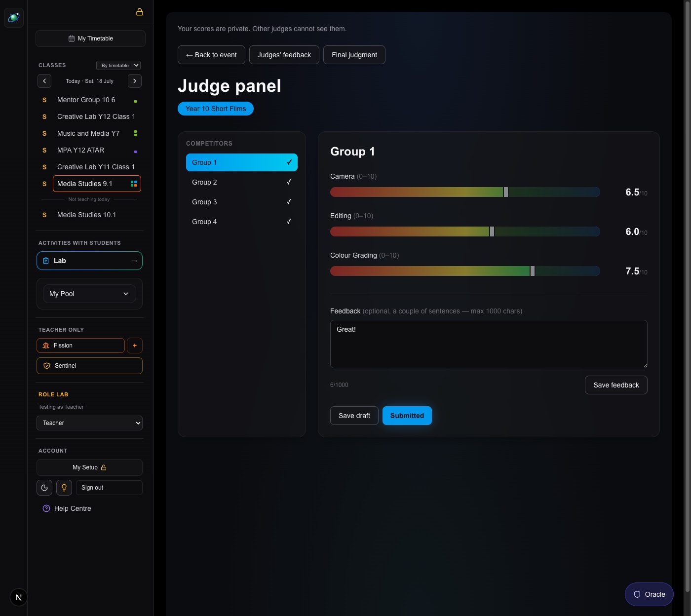The image size is (691, 616).
Task: Click the clipboard icon in the Lab button
Action: (x=46, y=261)
